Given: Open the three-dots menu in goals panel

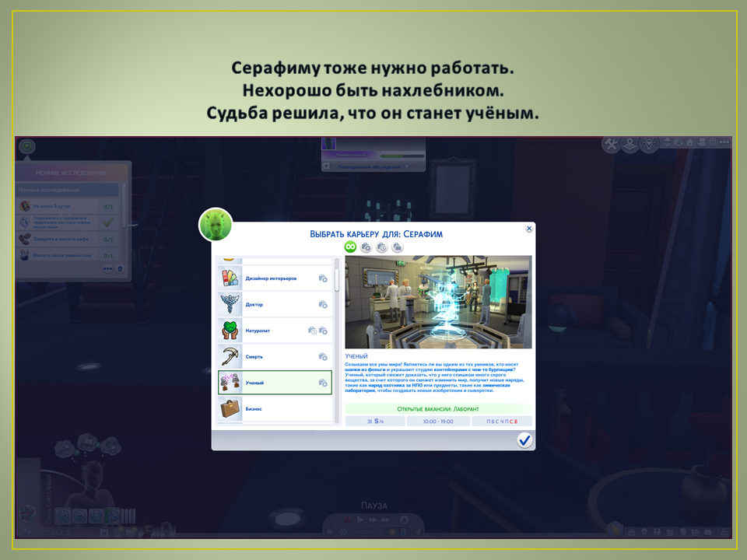Looking at the screenshot, I should tap(108, 269).
